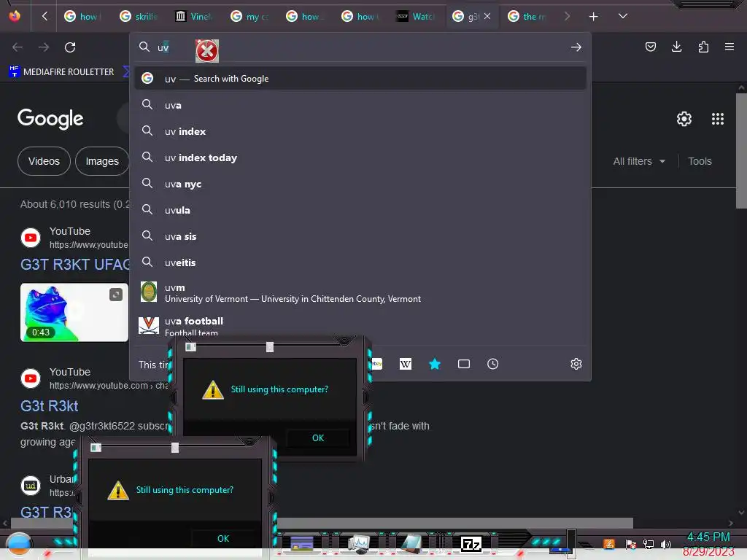Search open tabs one-off icon

click(x=463, y=365)
